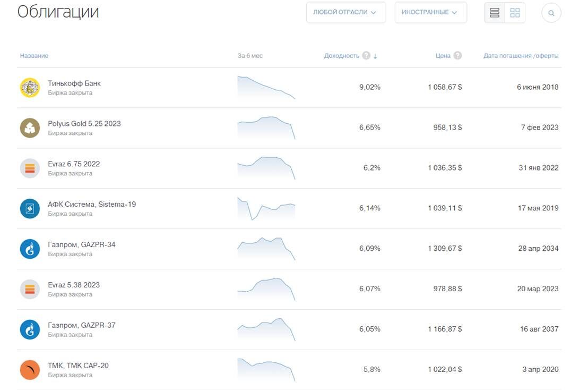
Task: Click the 1 036,35 $ price
Action: click(x=445, y=168)
